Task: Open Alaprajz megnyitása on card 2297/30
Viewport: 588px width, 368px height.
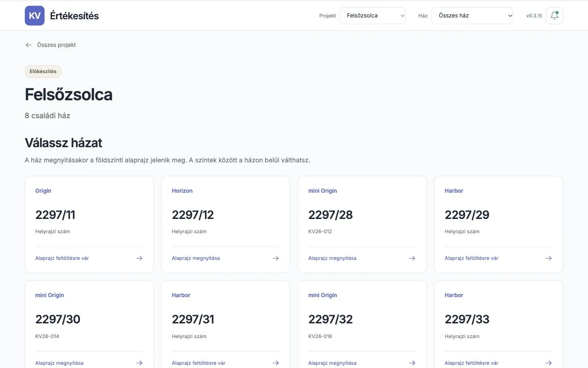Action: pos(59,363)
